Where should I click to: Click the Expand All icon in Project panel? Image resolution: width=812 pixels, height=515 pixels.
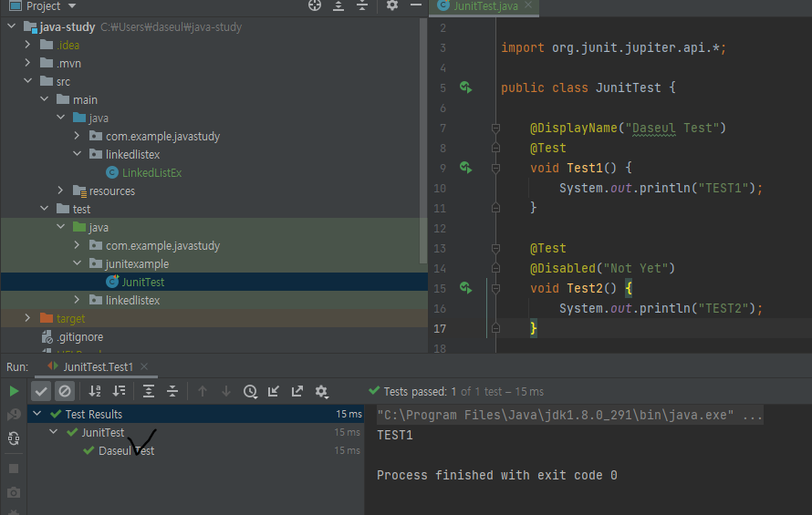click(x=338, y=5)
